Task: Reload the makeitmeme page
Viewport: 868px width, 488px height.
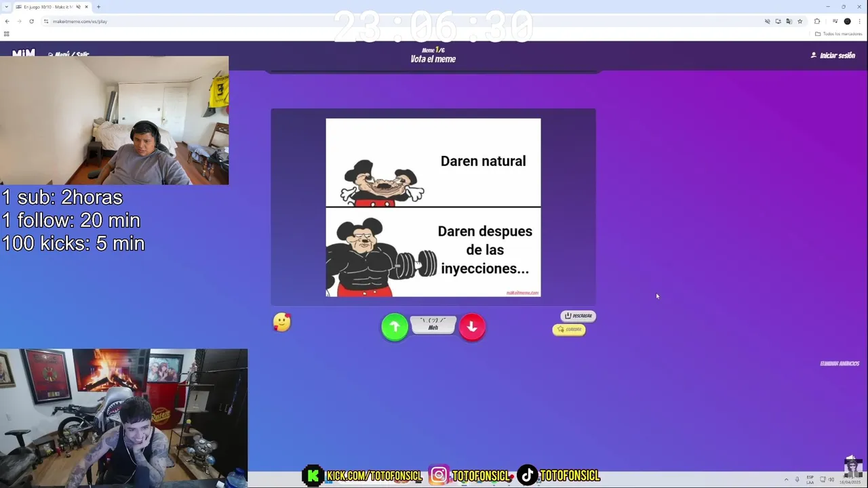Action: (31, 21)
